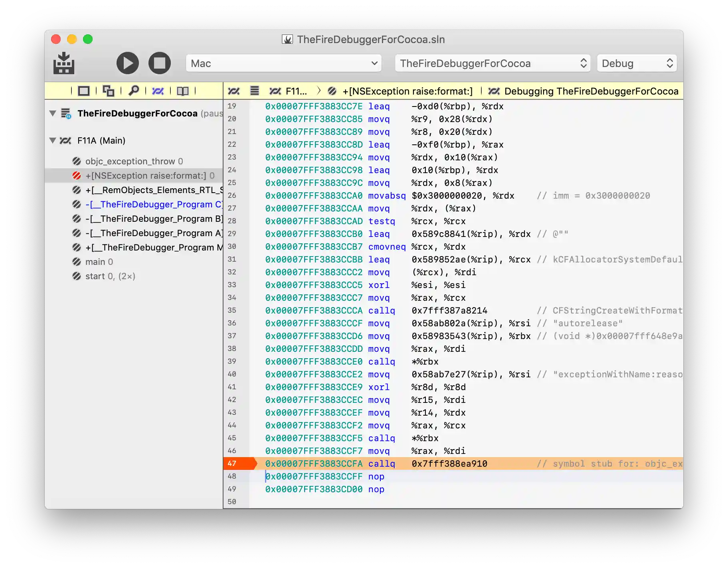Collapse the F11A (Main) thread node
Image resolution: width=728 pixels, height=568 pixels.
coord(53,140)
